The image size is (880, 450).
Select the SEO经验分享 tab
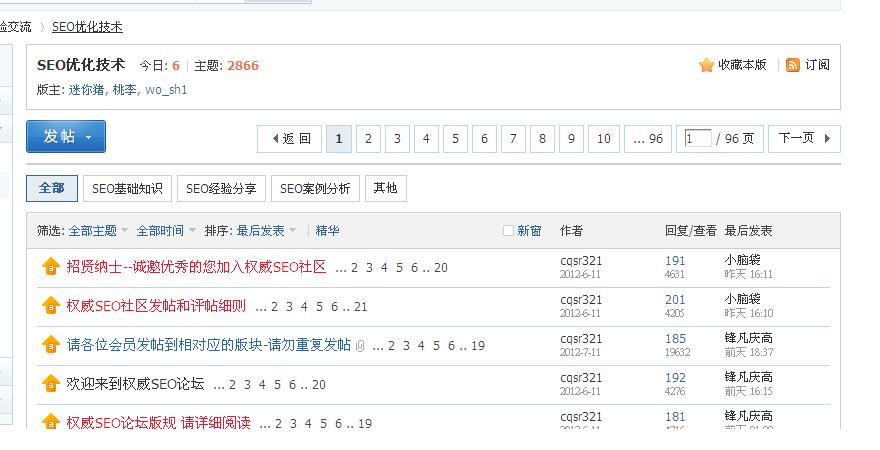pyautogui.click(x=221, y=189)
